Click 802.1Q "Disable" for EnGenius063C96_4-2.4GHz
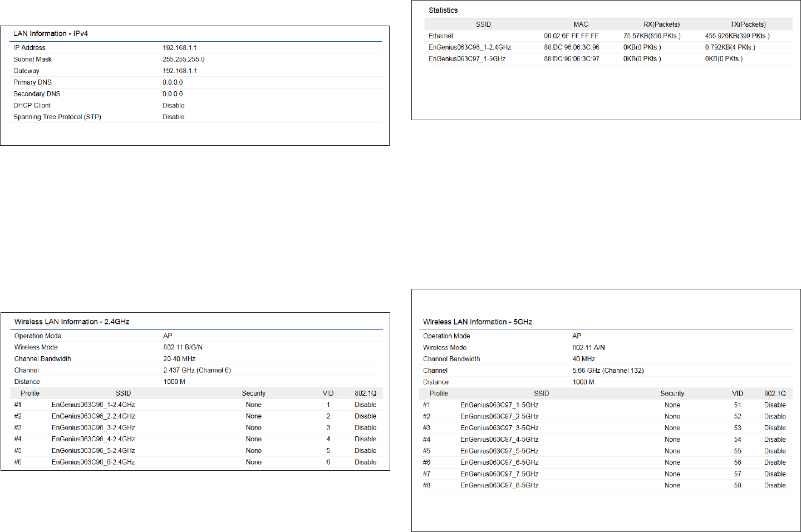Image resolution: width=801 pixels, height=532 pixels. pos(366,439)
